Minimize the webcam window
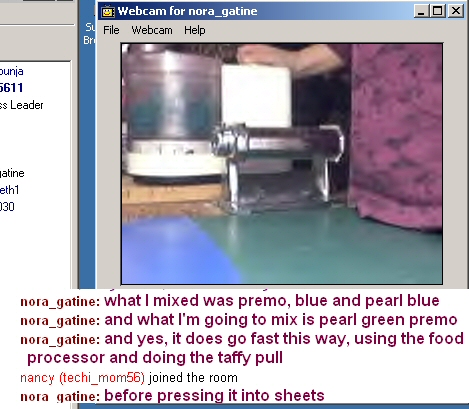The height and width of the screenshot is (409, 469). pyautogui.click(x=421, y=11)
